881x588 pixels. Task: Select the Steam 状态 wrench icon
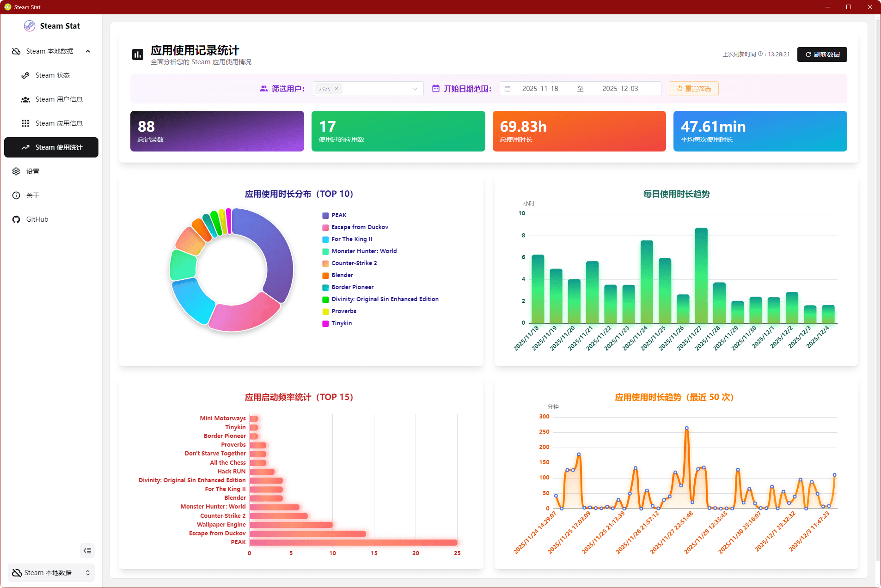pyautogui.click(x=24, y=75)
